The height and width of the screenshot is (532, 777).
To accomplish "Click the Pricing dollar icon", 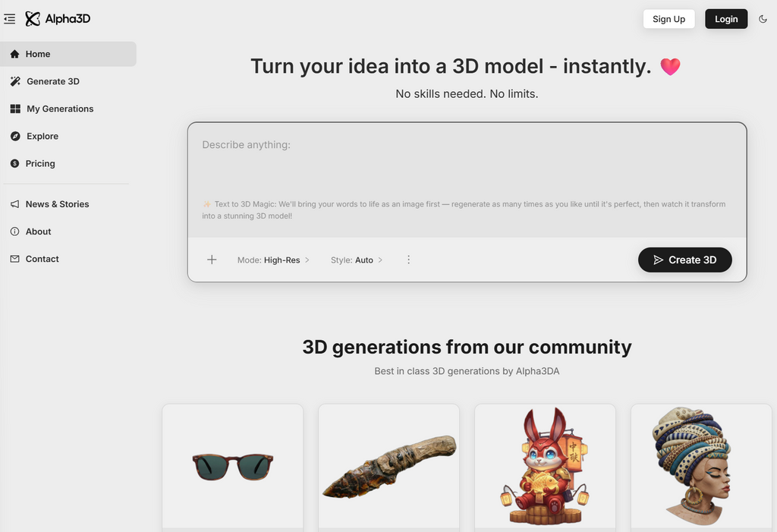I will click(x=15, y=163).
